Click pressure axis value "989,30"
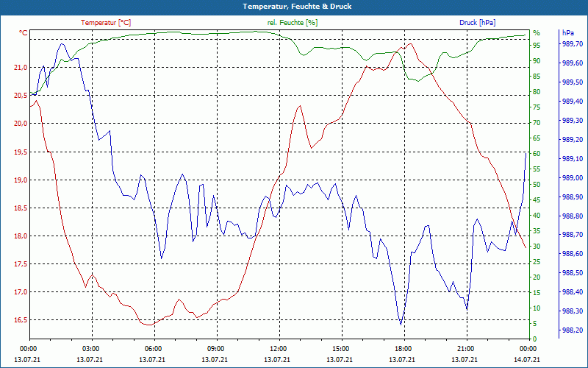588x368 pixels. tap(573, 121)
